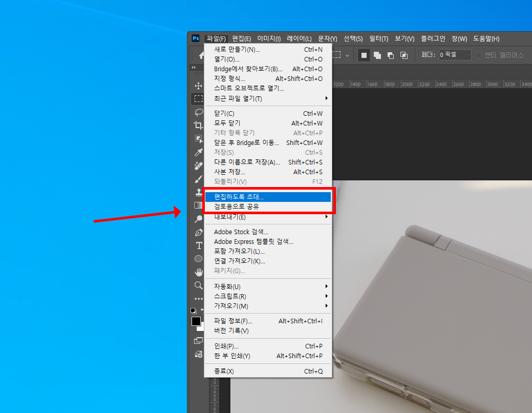Select the Eyedropper tool
The width and height of the screenshot is (532, 413).
(199, 152)
